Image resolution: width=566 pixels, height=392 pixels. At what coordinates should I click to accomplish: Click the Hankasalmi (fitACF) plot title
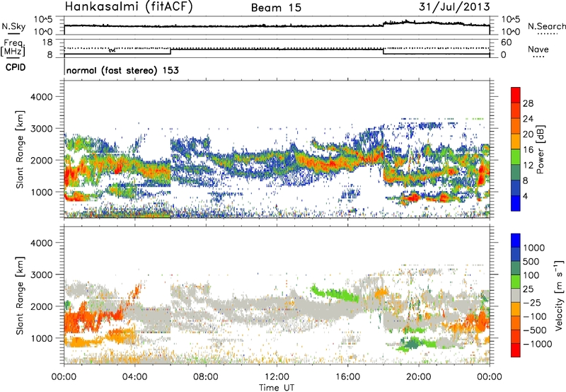pos(129,7)
